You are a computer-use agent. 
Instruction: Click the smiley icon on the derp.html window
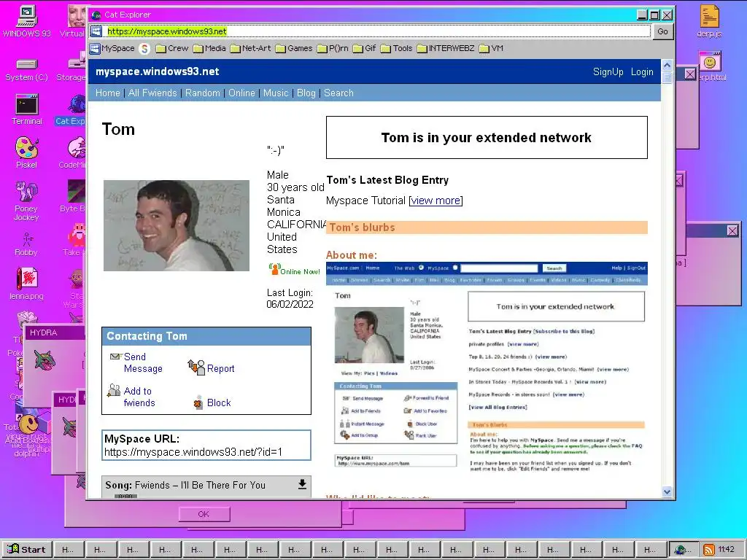[x=710, y=62]
